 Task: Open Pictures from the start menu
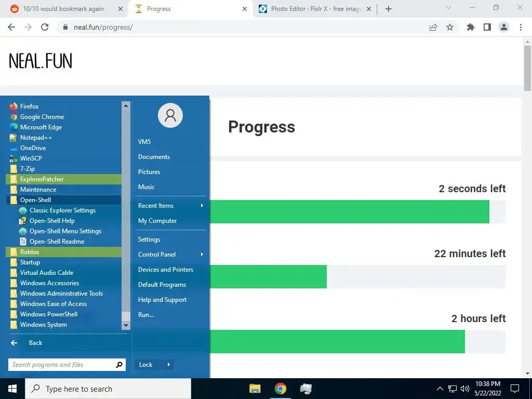(170, 171)
